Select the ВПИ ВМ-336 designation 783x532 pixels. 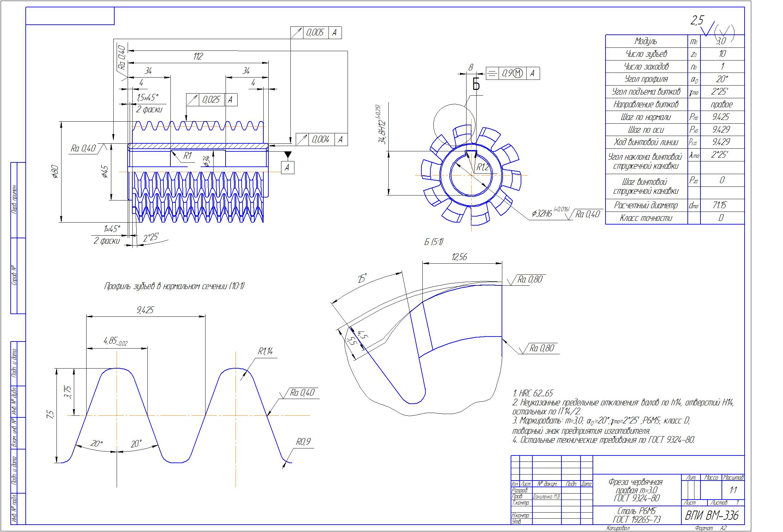pos(712,516)
